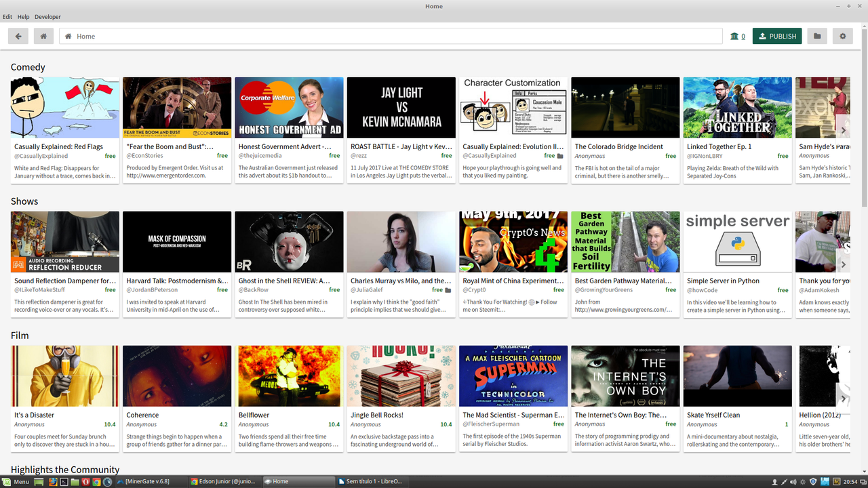Open Bellflower film thumbnail
The width and height of the screenshot is (868, 488).
point(290,376)
